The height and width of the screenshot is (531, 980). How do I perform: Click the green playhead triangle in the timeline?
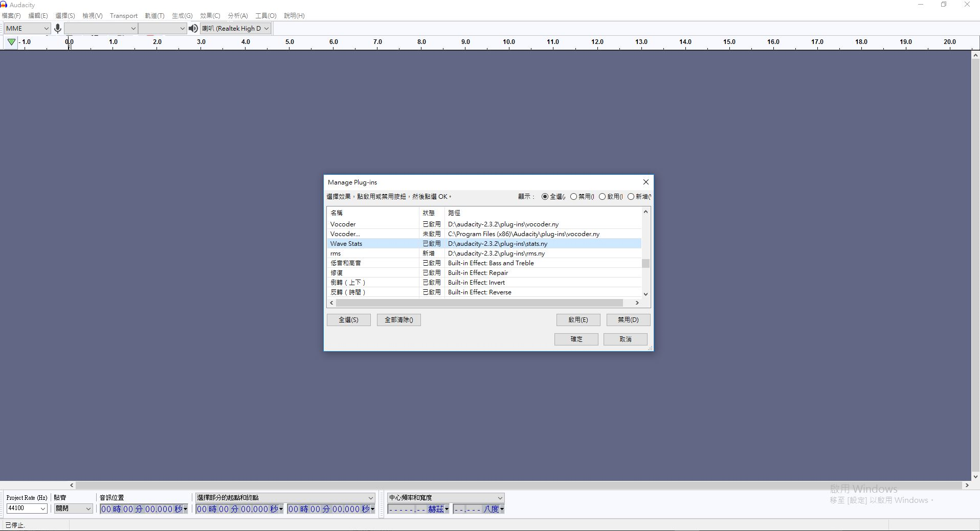(x=11, y=42)
